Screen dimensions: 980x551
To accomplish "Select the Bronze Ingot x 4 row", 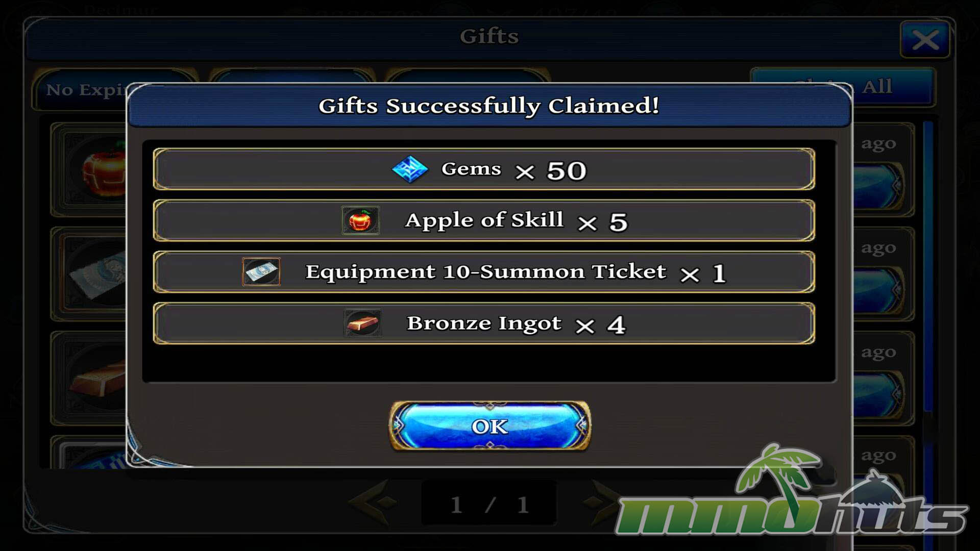I will [x=484, y=323].
